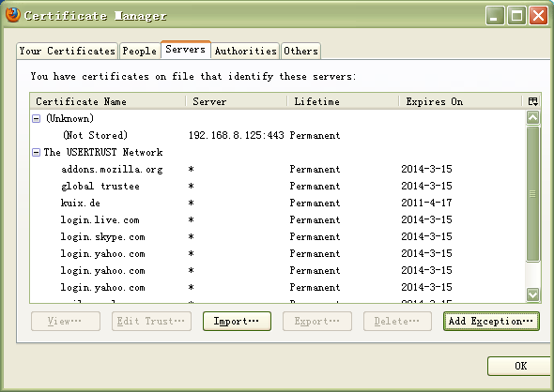554x392 pixels.
Task: Select the login.live.com certificate
Action: point(278,220)
